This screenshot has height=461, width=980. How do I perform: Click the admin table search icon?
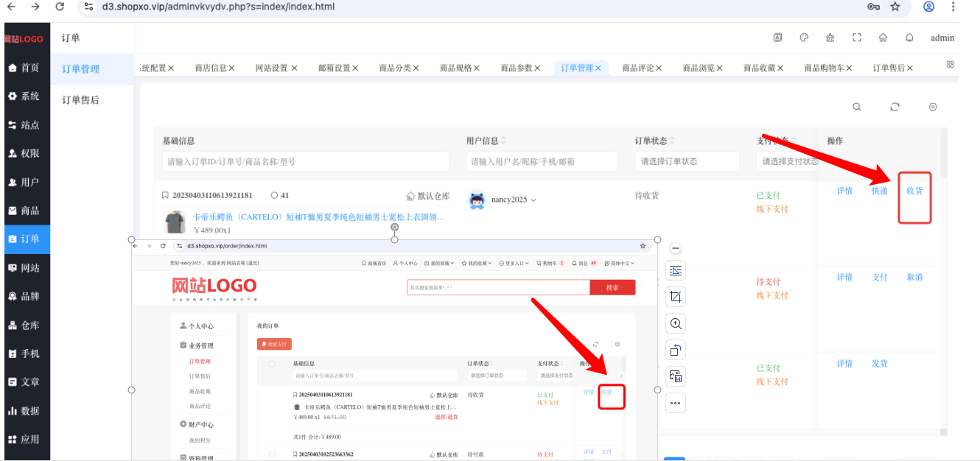(x=857, y=107)
